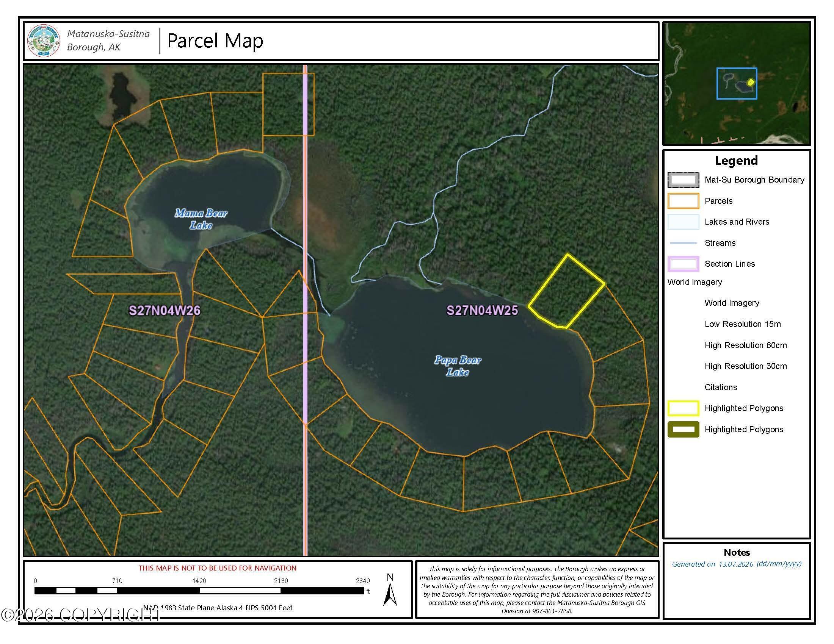834x644 pixels.
Task: Click the north arrow symbol
Action: pyautogui.click(x=390, y=590)
